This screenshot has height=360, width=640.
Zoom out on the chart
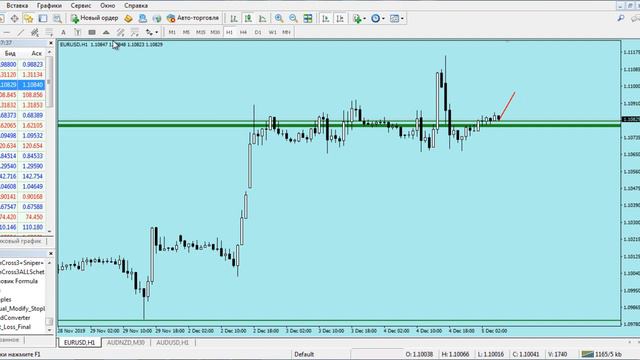pyautogui.click(x=293, y=18)
